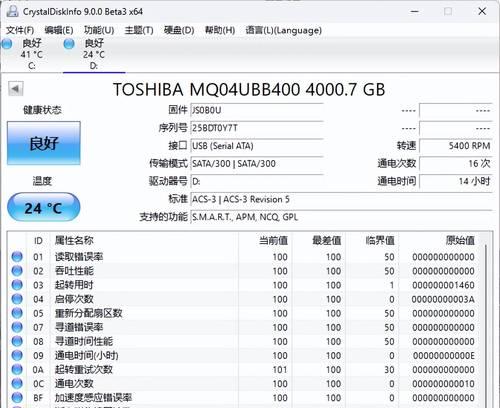Click the power on count 16 次
Image resolution: width=500 pixels, height=408 pixels.
456,164
